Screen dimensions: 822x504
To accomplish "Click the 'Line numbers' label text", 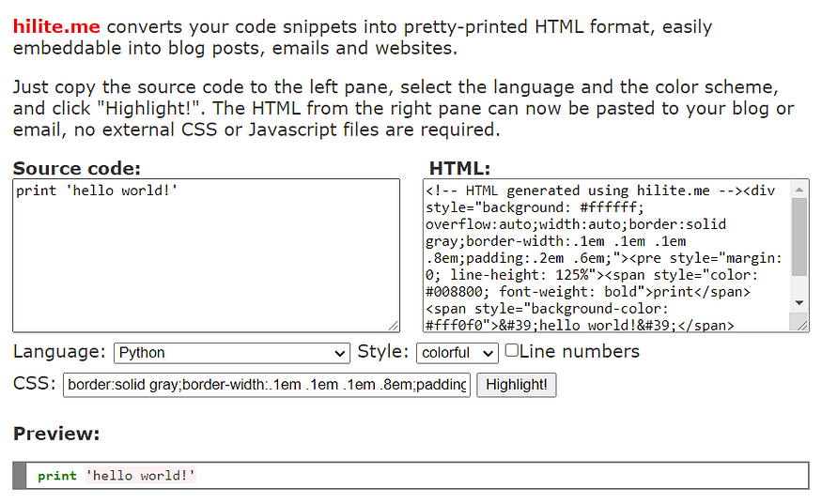I will [580, 352].
